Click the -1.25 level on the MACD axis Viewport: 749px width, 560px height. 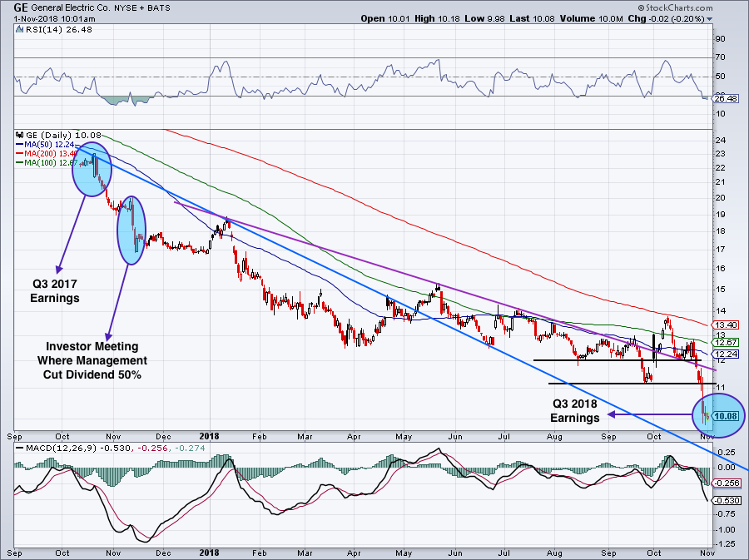pyautogui.click(x=726, y=544)
